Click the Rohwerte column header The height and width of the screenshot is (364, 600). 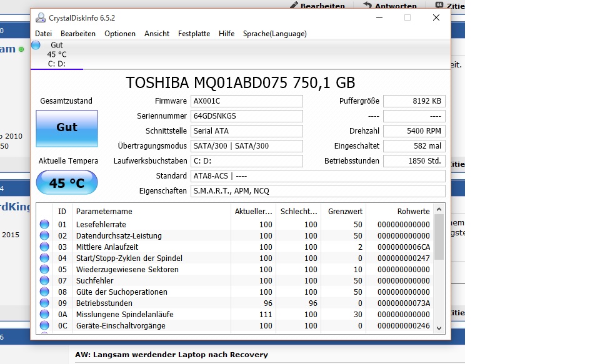[400, 212]
